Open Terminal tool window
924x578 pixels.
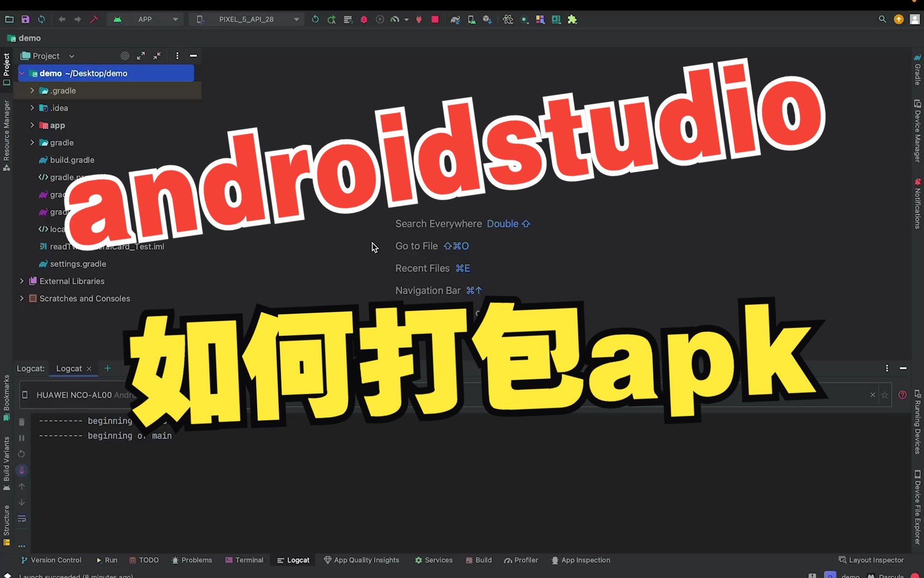[x=244, y=560]
